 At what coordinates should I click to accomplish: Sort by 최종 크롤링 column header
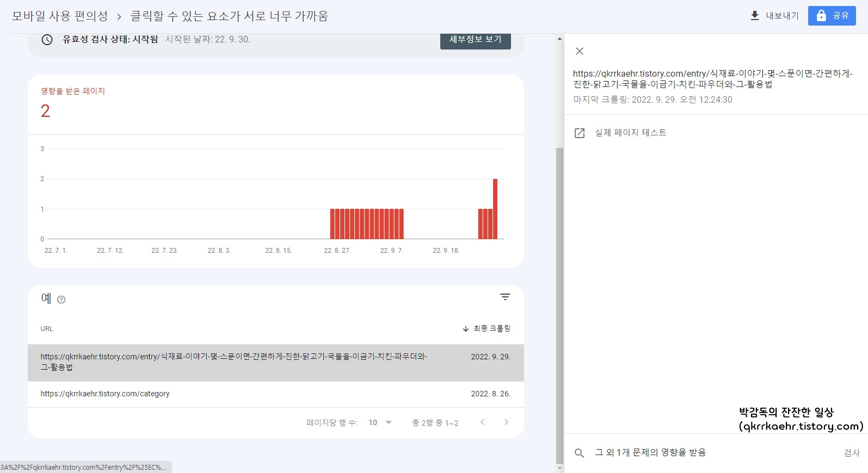(487, 328)
